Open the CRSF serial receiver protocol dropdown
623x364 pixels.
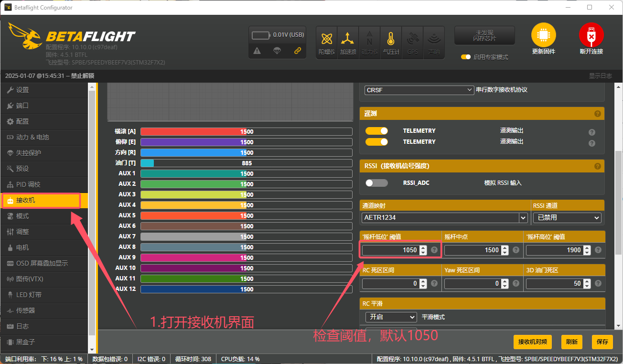pyautogui.click(x=419, y=90)
